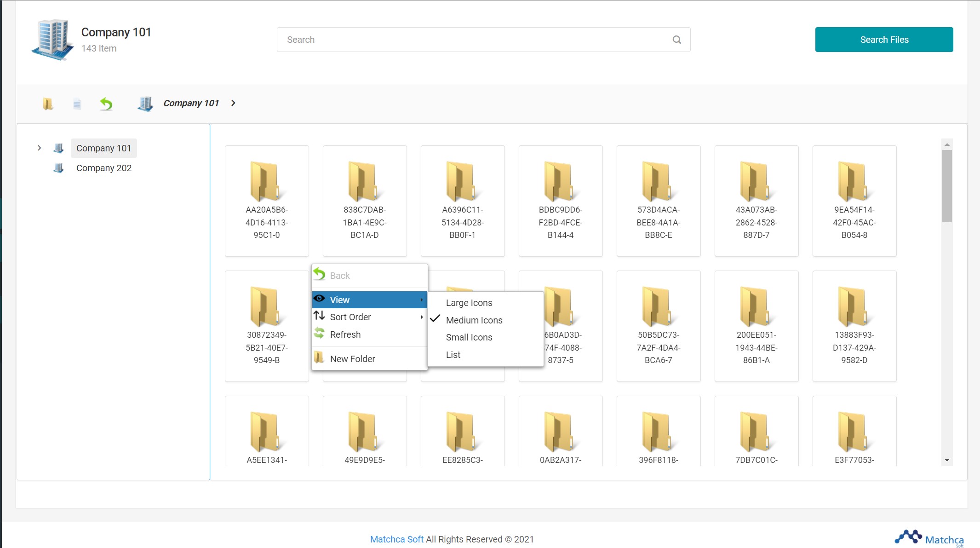
Task: Switch view to Small Icons
Action: click(x=469, y=337)
